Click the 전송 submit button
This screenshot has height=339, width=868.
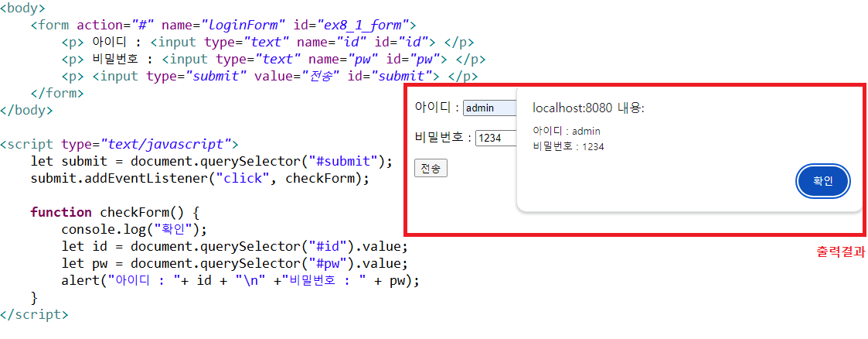431,169
